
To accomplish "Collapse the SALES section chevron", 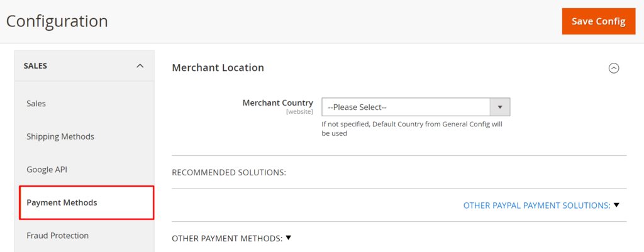I will (140, 65).
